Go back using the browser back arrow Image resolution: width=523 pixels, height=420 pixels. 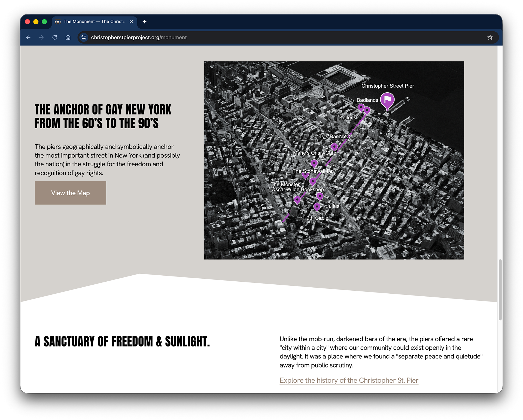tap(28, 37)
